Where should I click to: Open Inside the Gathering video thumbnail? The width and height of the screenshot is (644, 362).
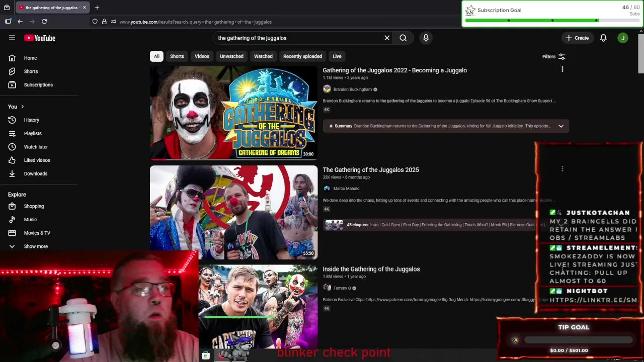258,307
